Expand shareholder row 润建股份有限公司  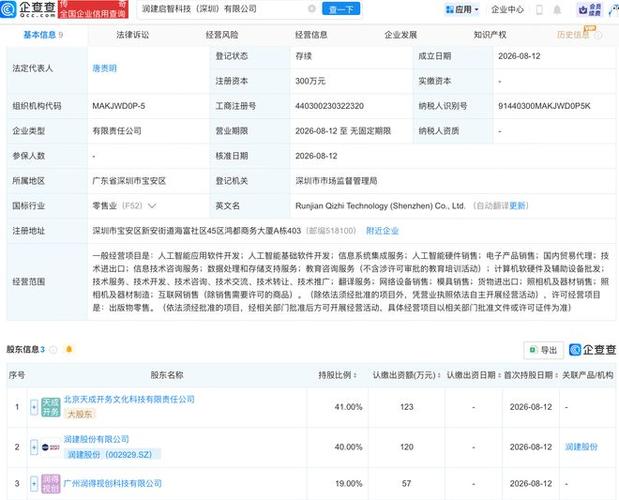coord(34,447)
